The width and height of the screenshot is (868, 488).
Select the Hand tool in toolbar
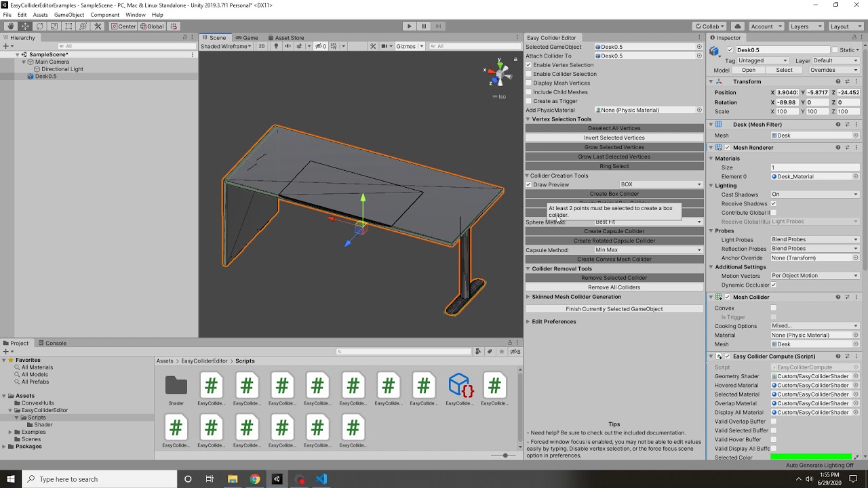(x=11, y=26)
